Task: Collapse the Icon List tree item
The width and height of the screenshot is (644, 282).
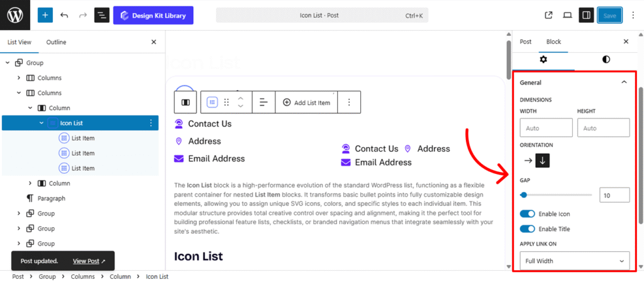Action: coord(42,123)
